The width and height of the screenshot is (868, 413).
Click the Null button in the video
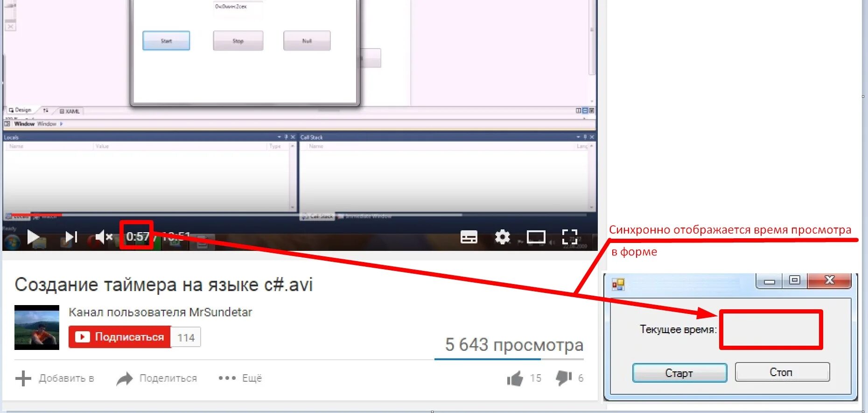[x=307, y=41]
